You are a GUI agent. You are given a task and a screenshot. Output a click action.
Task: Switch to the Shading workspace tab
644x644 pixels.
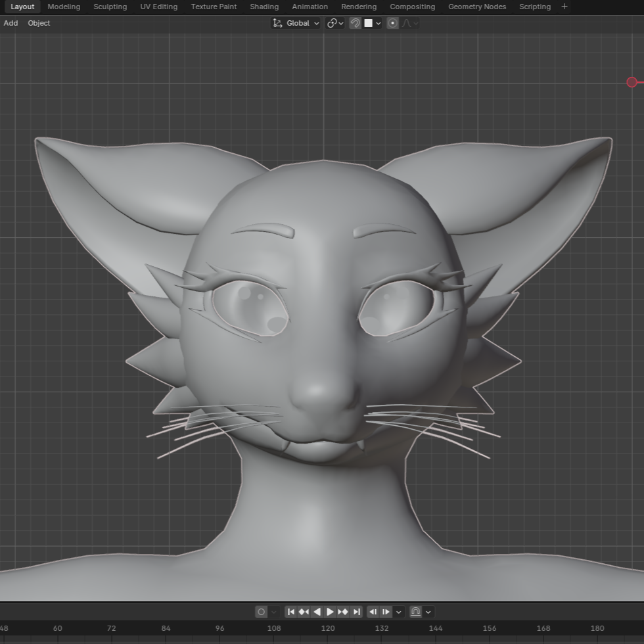[264, 7]
